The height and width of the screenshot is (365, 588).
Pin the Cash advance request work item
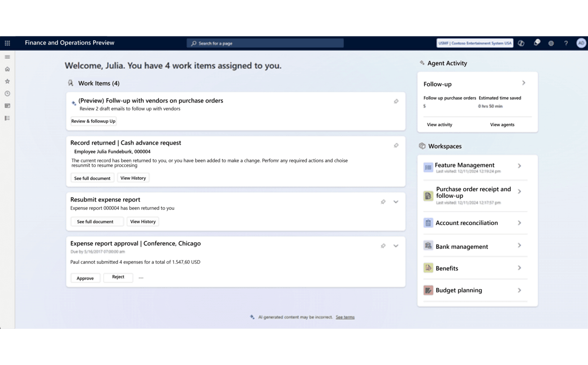[x=396, y=145]
